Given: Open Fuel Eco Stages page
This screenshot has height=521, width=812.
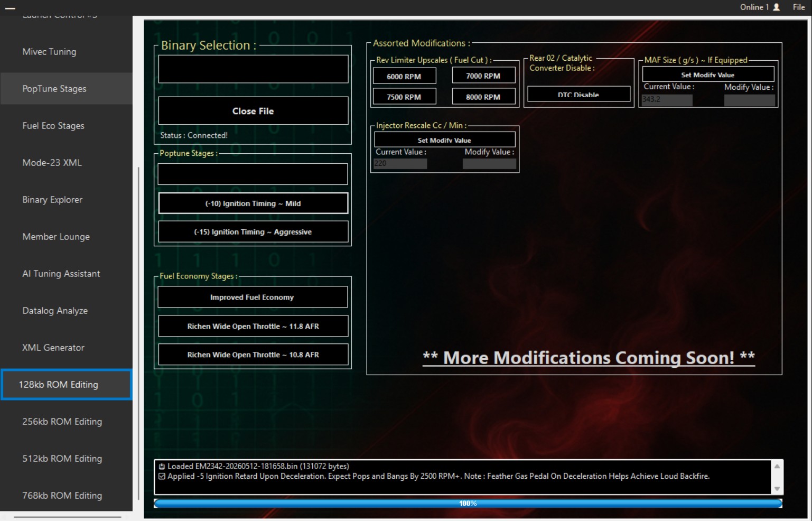Looking at the screenshot, I should (66, 126).
